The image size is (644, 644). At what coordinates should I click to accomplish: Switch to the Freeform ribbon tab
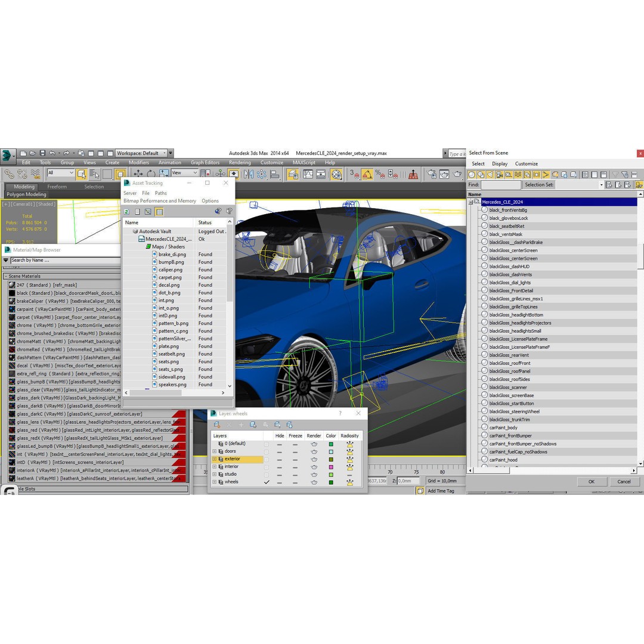coord(57,187)
